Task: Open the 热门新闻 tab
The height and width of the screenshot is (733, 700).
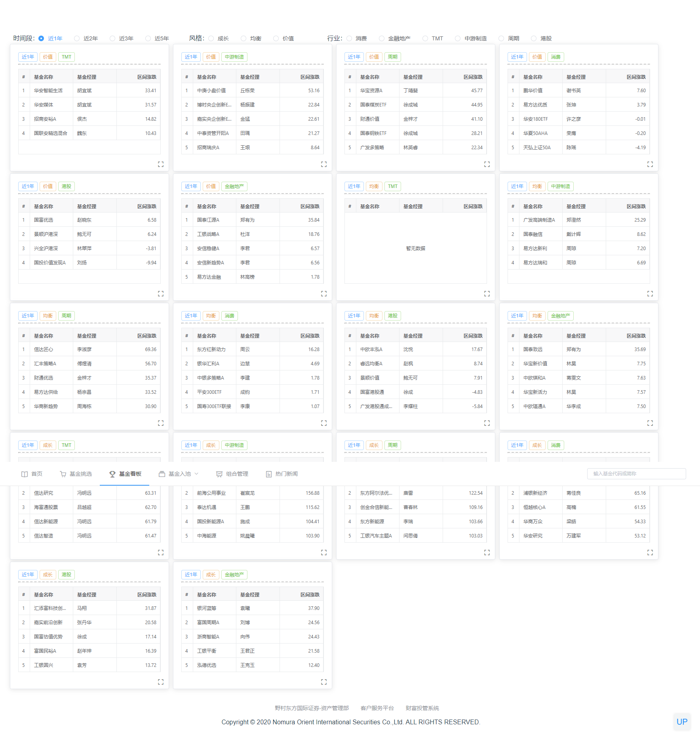Action: coord(282,474)
